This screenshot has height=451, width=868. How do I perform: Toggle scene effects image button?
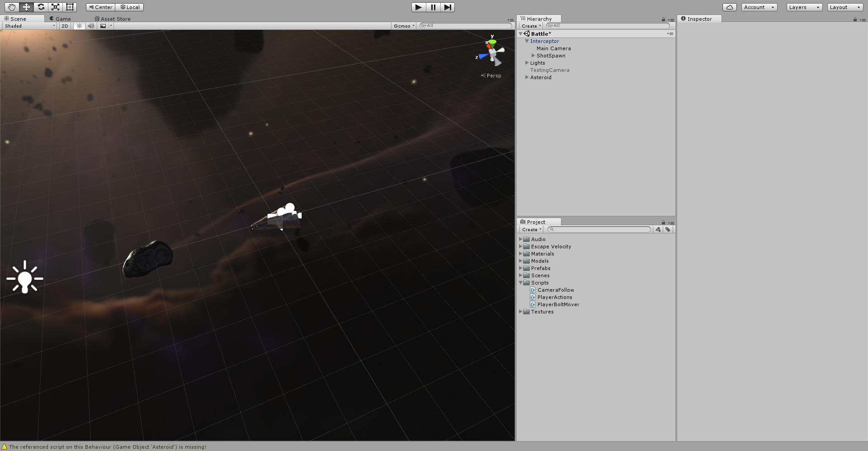103,26
